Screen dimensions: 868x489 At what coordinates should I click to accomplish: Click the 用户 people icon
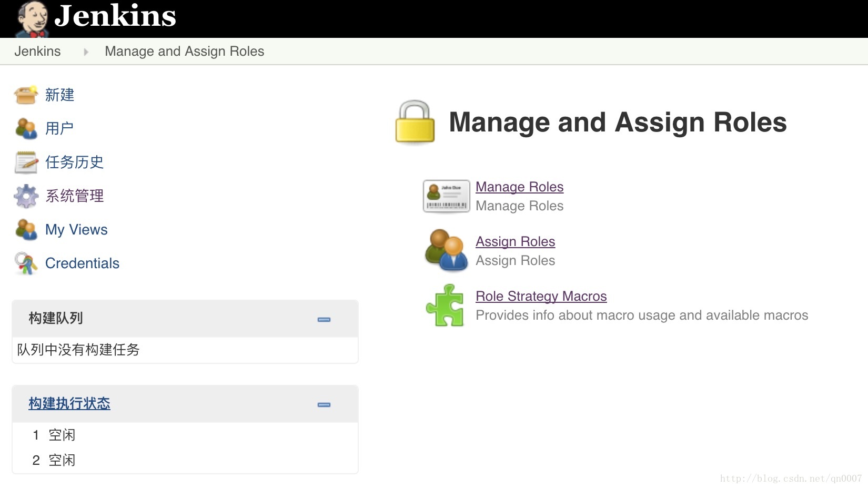(26, 128)
